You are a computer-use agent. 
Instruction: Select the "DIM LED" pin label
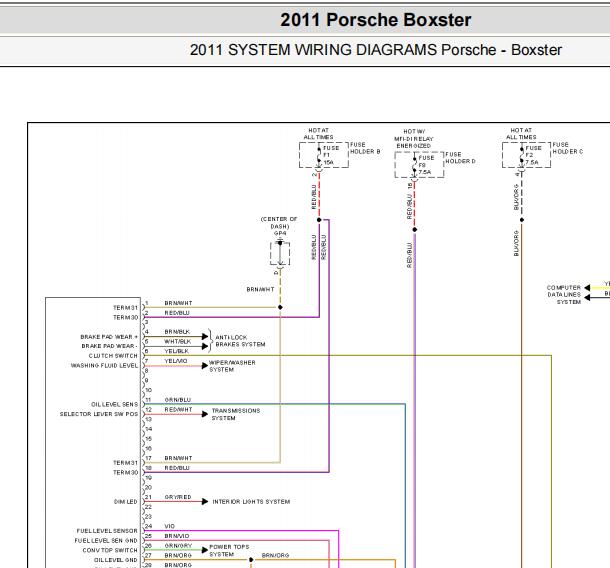[x=126, y=502]
